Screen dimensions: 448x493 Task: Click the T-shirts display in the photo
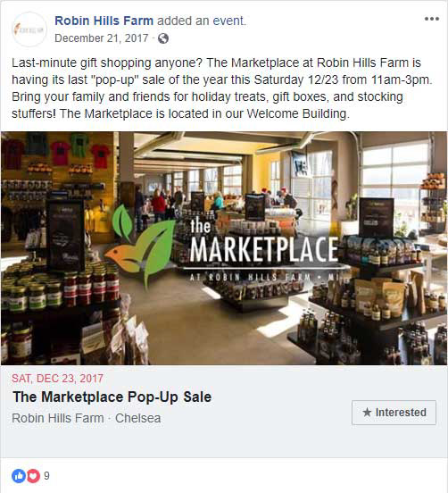click(58, 150)
